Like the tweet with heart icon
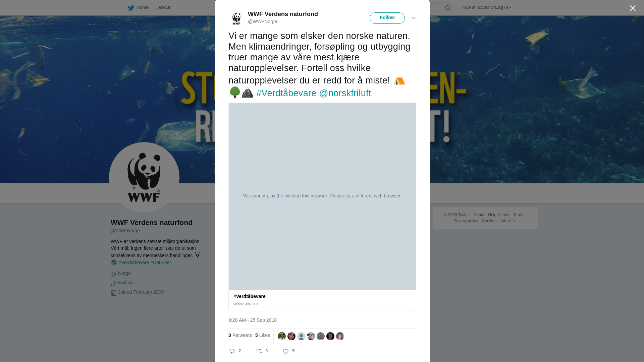Image resolution: width=644 pixels, height=362 pixels. coord(286,351)
